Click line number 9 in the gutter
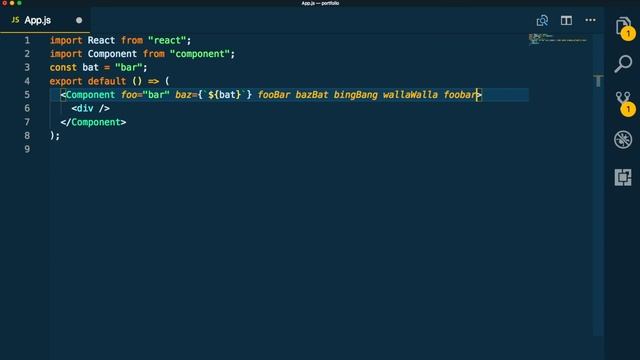640x360 pixels. tap(27, 149)
